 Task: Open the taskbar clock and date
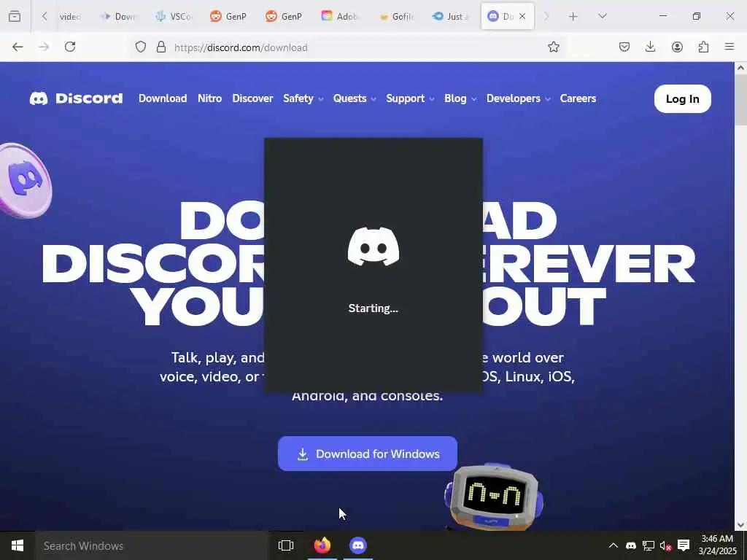coord(718,545)
